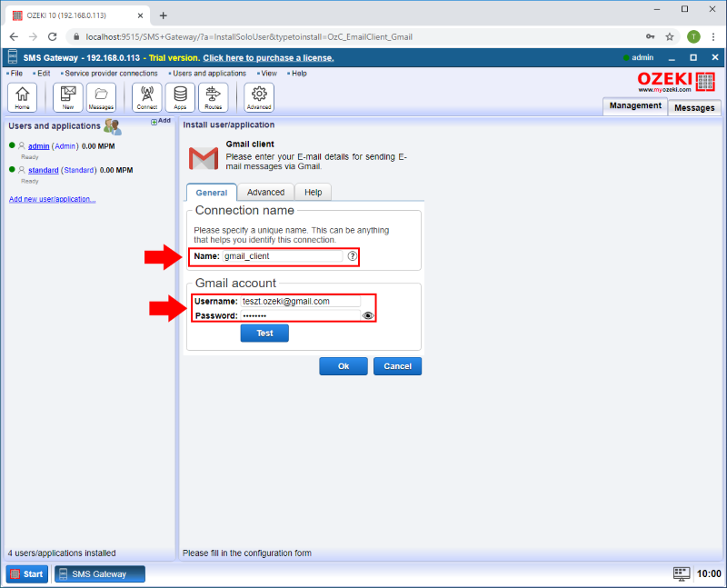Toggle password visibility eye icon
The height and width of the screenshot is (588, 727).
coord(368,315)
